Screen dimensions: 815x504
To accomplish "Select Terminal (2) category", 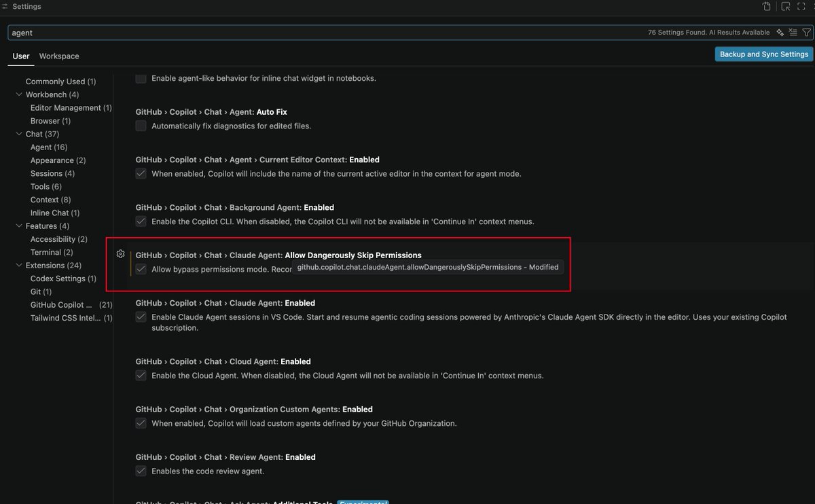I will coord(52,252).
